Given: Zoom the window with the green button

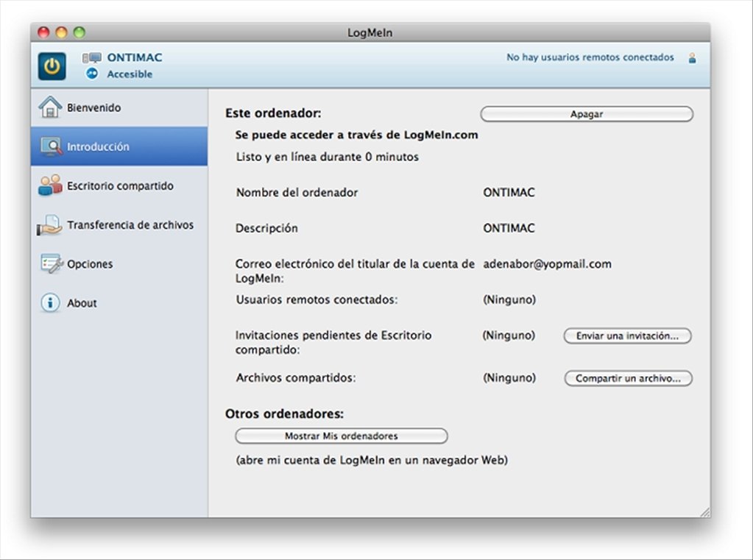Looking at the screenshot, I should click(79, 32).
